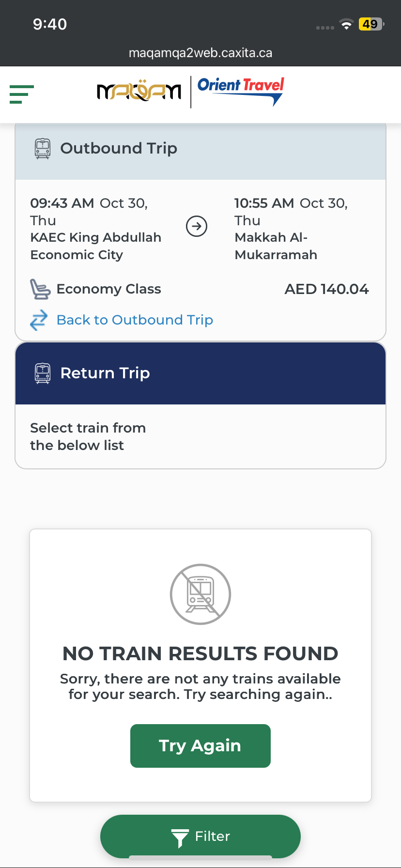Click Back to Outbound Trip link

click(135, 320)
